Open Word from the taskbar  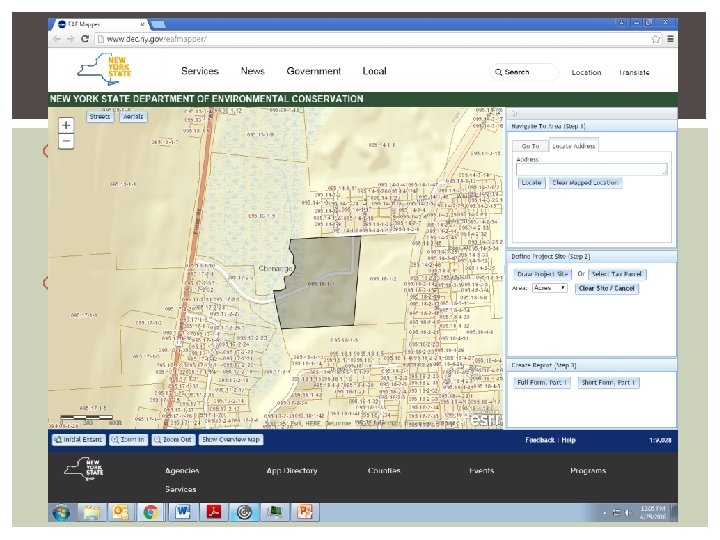click(x=183, y=512)
